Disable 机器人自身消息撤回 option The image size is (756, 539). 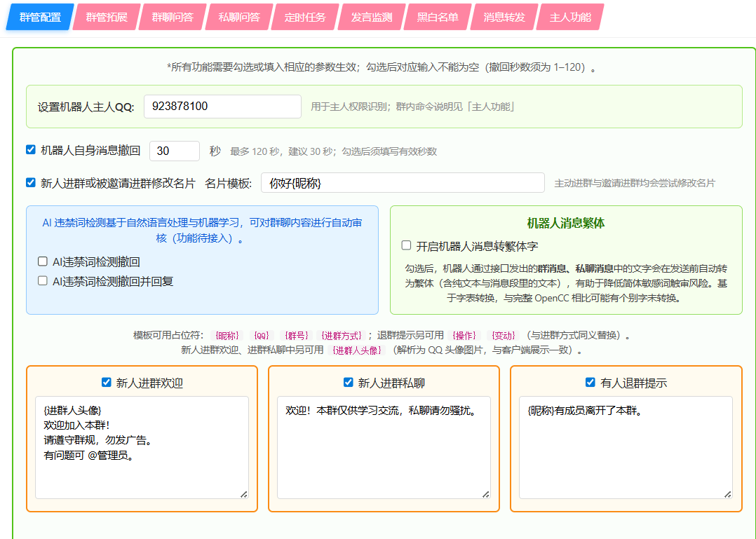[x=29, y=149]
